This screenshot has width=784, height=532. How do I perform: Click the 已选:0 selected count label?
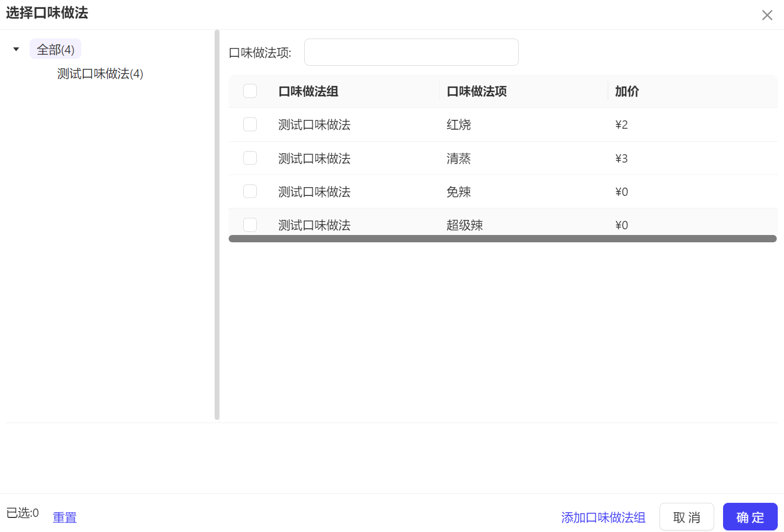coord(22,513)
